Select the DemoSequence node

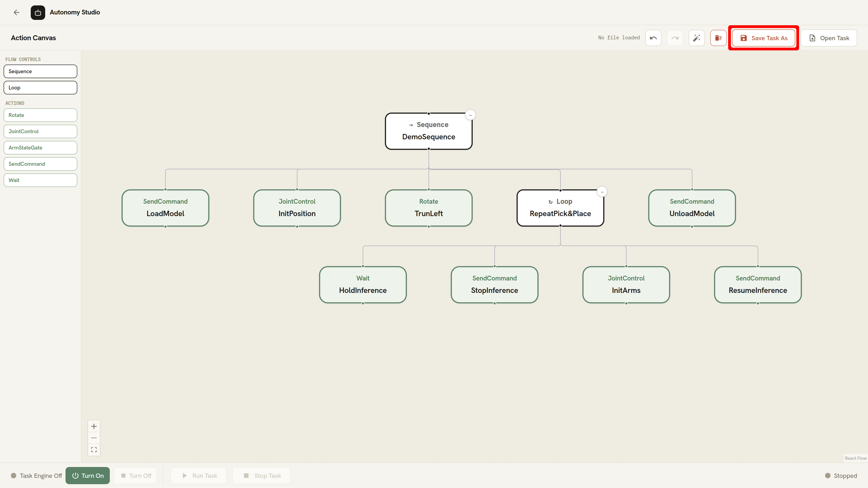429,131
